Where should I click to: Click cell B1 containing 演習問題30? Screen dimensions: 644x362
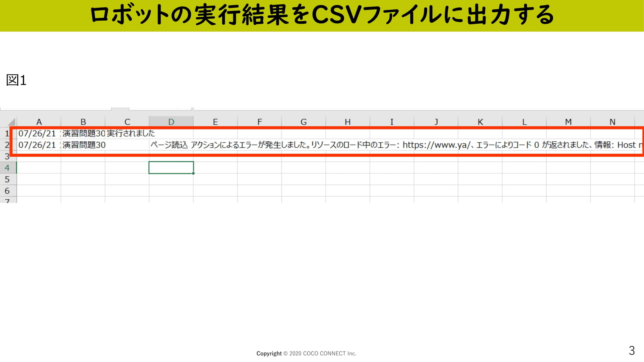(x=83, y=133)
